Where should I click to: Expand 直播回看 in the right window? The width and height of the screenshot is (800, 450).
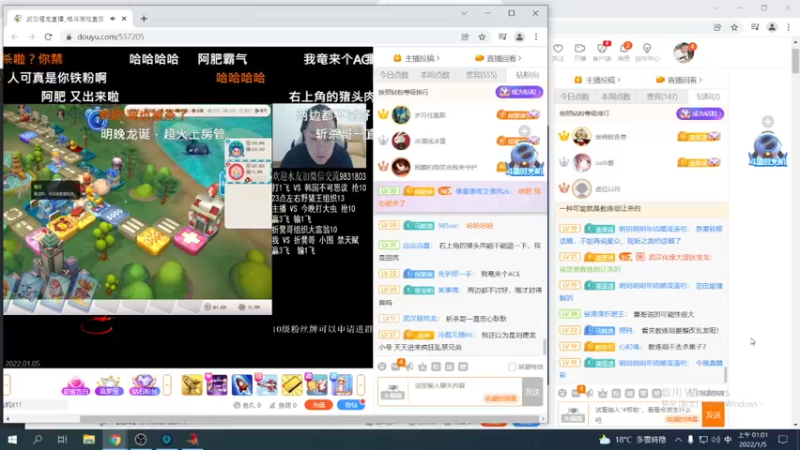tap(679, 80)
